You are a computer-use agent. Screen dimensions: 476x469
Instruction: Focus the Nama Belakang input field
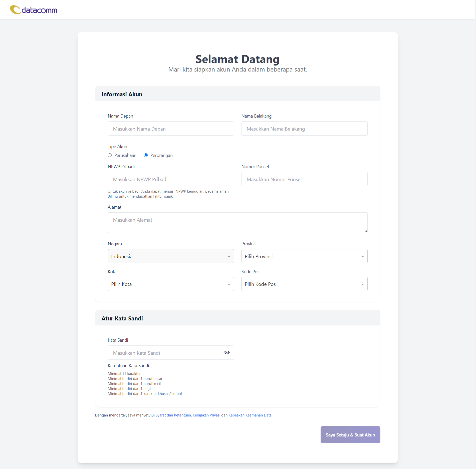coord(304,129)
